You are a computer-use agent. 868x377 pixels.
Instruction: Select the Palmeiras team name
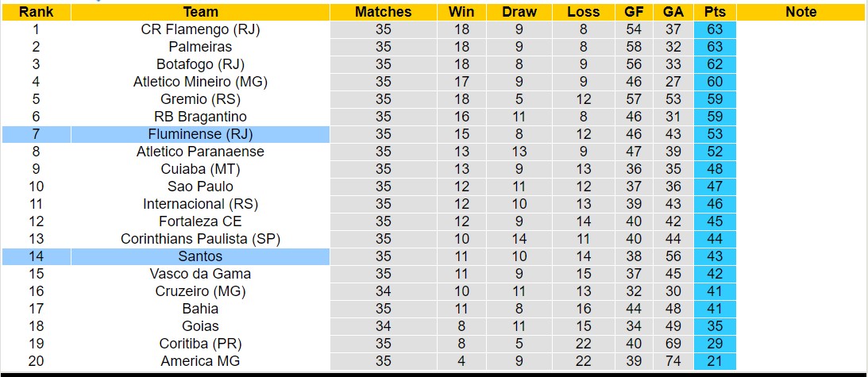point(200,47)
